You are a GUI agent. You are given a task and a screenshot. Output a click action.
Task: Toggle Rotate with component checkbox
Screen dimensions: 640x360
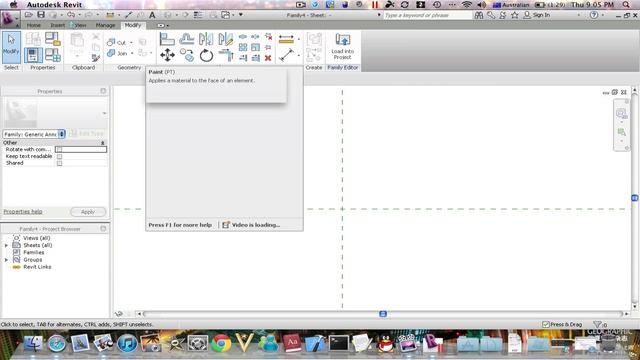point(60,149)
